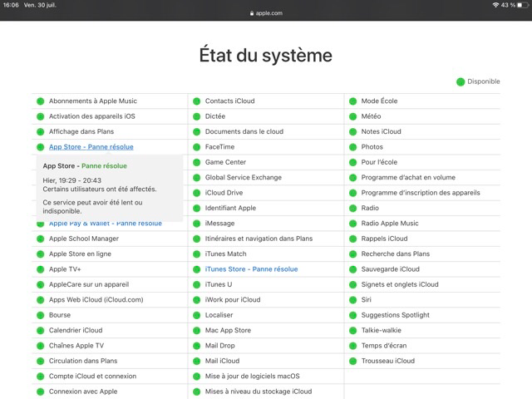Click the Disponible legend green dot
532x399 pixels.
(x=461, y=81)
